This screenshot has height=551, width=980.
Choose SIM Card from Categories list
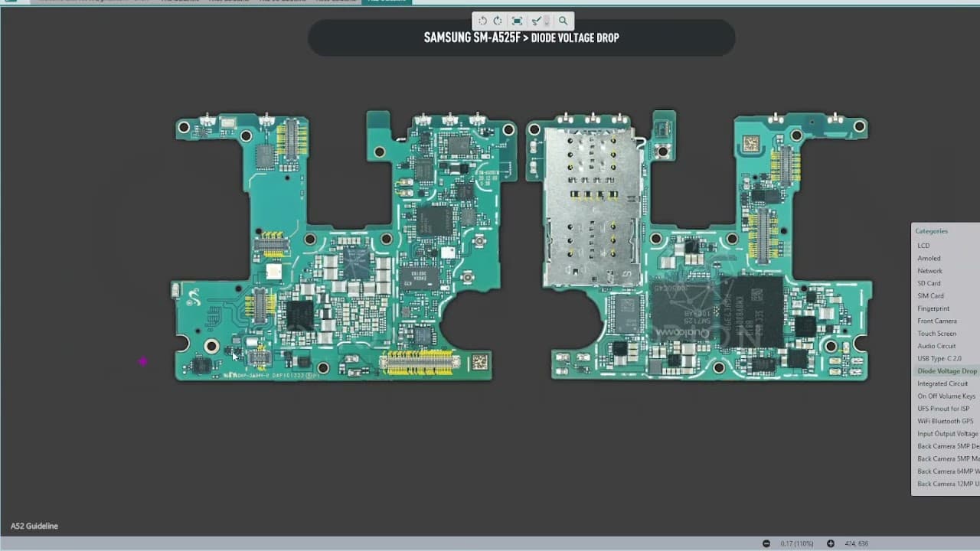tap(930, 295)
